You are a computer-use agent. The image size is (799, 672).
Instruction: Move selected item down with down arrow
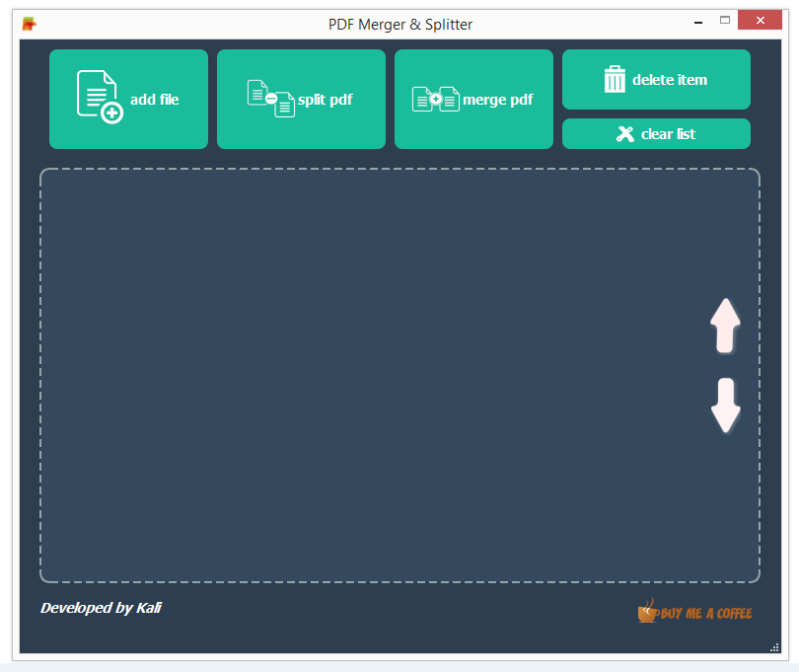pyautogui.click(x=726, y=406)
